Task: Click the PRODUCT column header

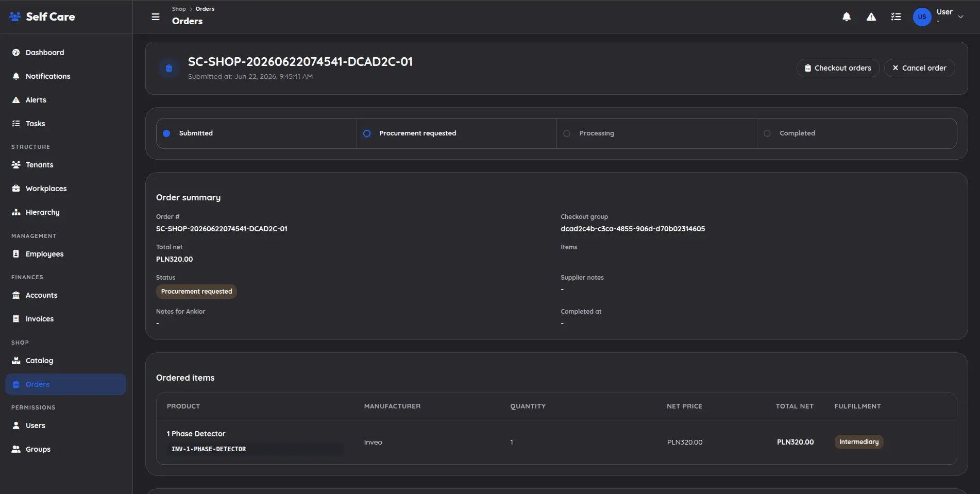Action: point(183,406)
